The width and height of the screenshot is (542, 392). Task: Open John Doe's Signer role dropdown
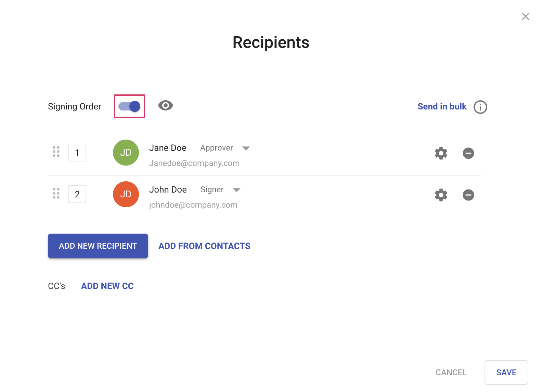point(236,190)
